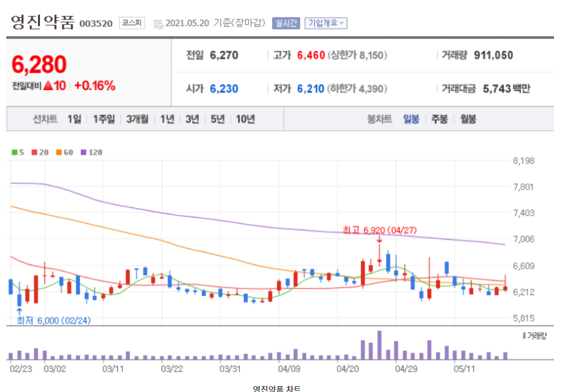This screenshot has height=392, width=572.
Task: Click the low price value 6,210
Action: coord(310,89)
